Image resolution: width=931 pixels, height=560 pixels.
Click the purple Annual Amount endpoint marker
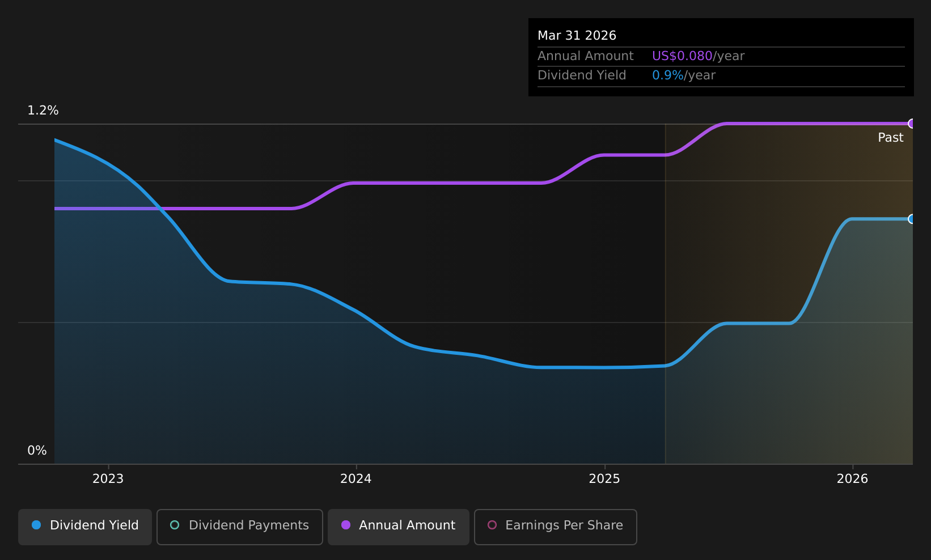(x=912, y=124)
